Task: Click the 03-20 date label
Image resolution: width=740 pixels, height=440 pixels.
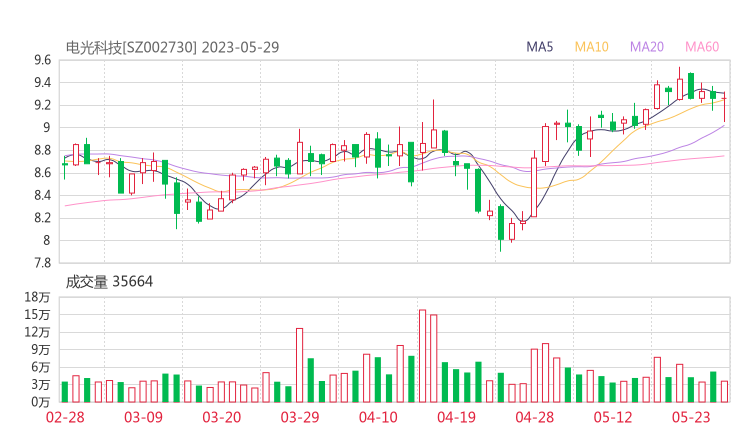Action: (x=222, y=417)
